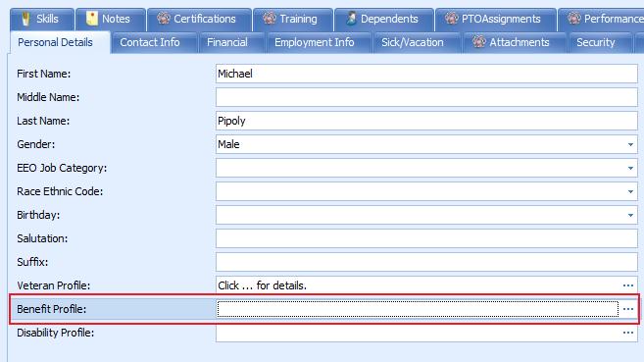Click into the Suffix field
The width and height of the screenshot is (644, 362).
click(x=426, y=262)
